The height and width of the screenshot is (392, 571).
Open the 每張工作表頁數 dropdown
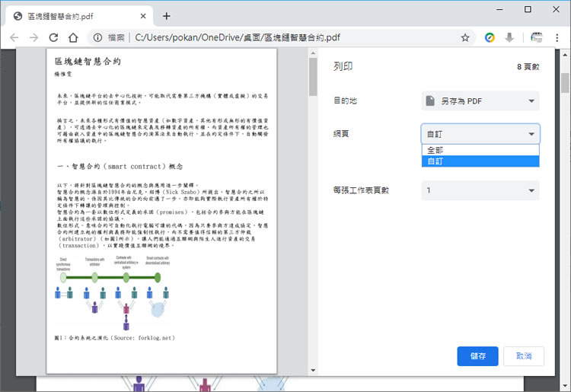(480, 190)
